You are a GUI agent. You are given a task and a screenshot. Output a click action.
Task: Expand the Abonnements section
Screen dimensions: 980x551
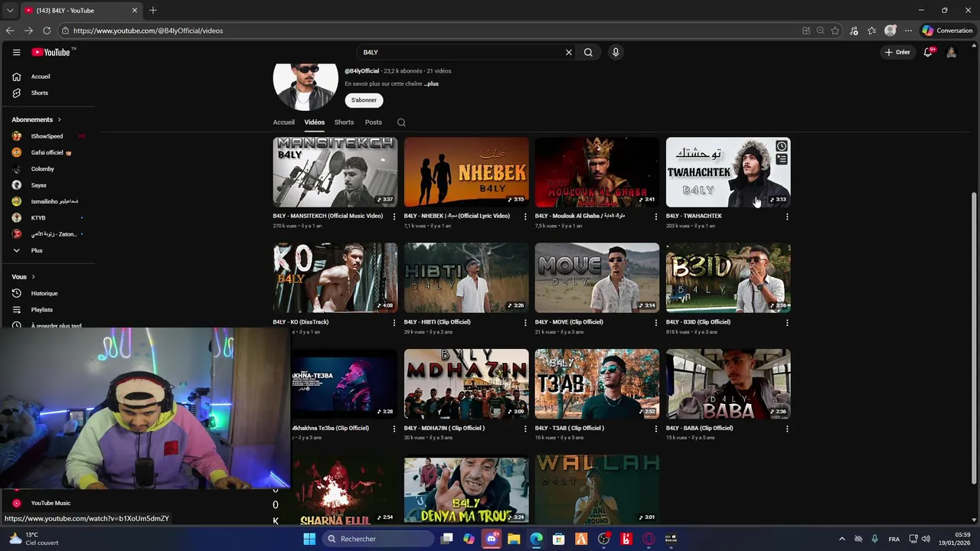[x=36, y=119]
